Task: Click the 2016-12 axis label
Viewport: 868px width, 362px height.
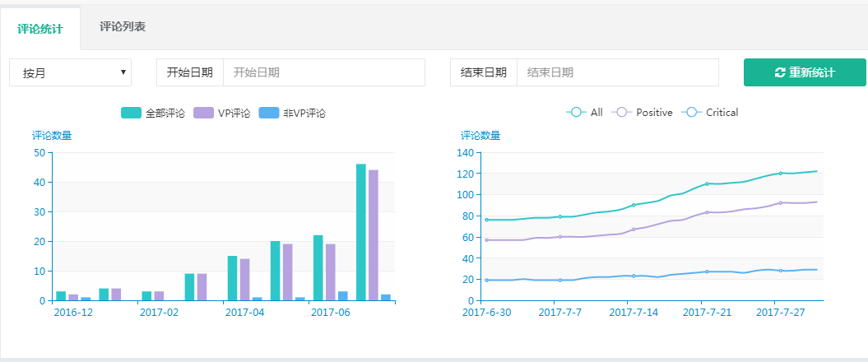Action: click(x=73, y=312)
